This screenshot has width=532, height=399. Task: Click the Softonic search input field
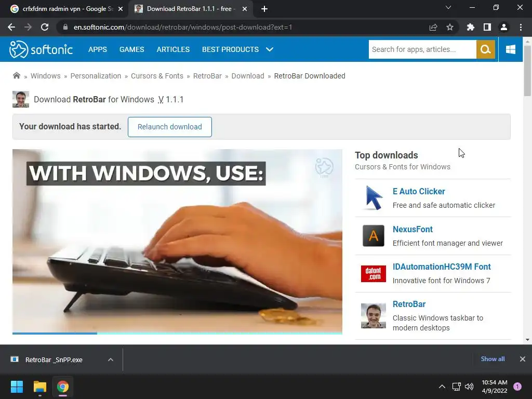click(x=422, y=49)
